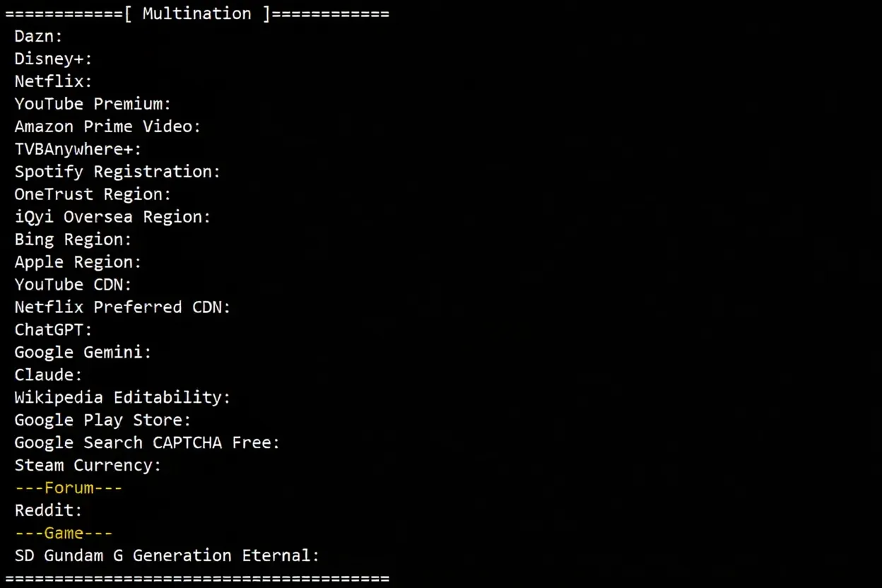Click the yellow Game section heading
The image size is (882, 588).
point(64,533)
